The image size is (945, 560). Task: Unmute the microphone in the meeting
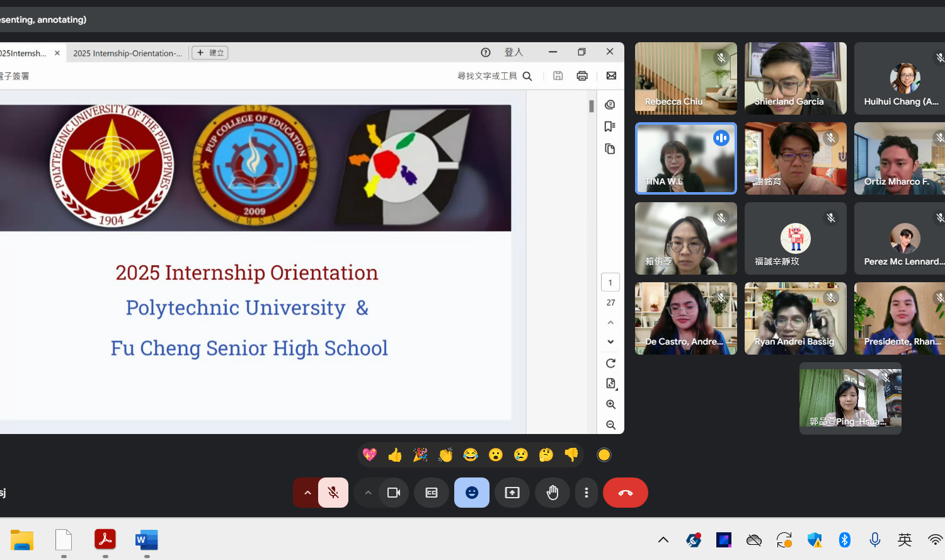(x=333, y=493)
